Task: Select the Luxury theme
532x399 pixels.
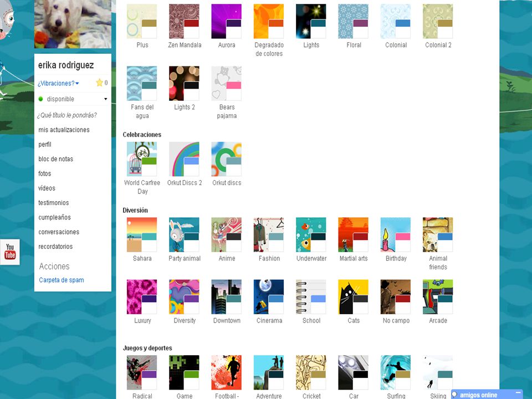Action: (142, 297)
